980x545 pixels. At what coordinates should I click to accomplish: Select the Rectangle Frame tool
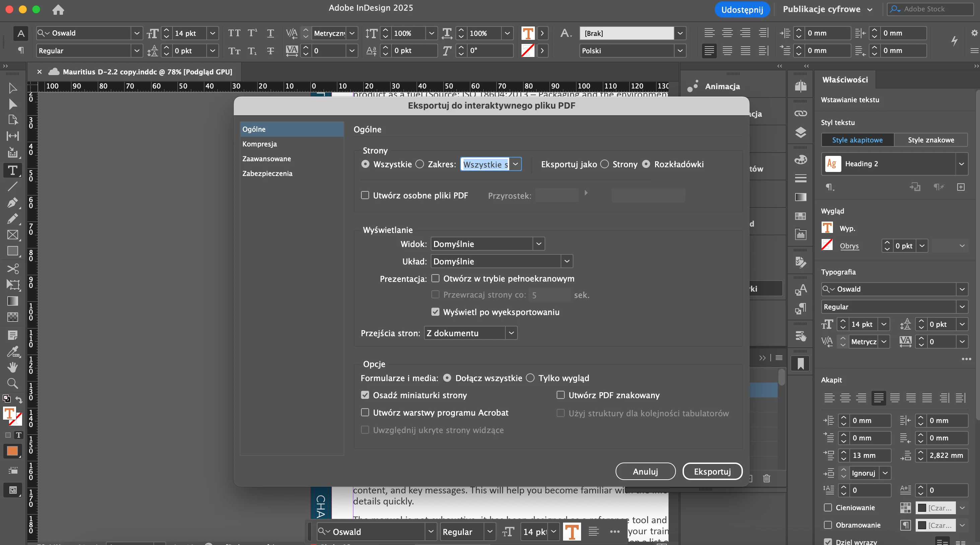(12, 235)
